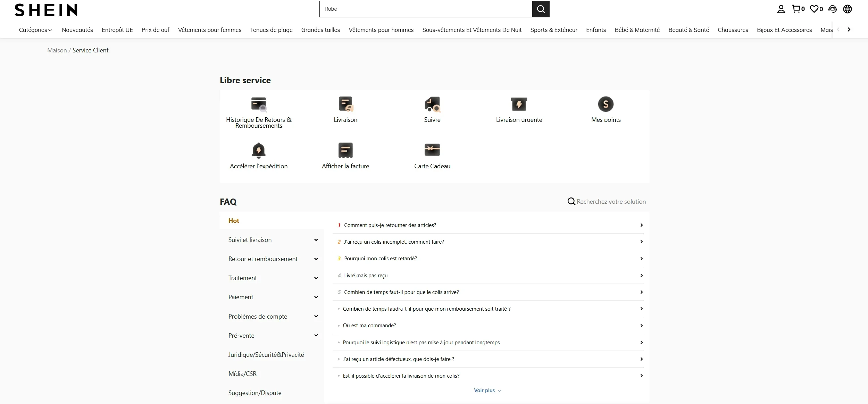Expand the Paiement section

coord(273,297)
